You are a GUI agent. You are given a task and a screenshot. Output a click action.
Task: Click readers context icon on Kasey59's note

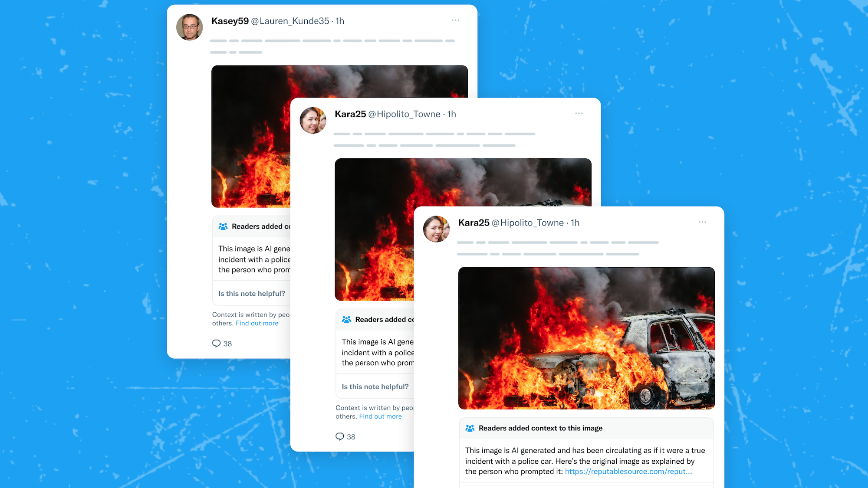pyautogui.click(x=223, y=226)
